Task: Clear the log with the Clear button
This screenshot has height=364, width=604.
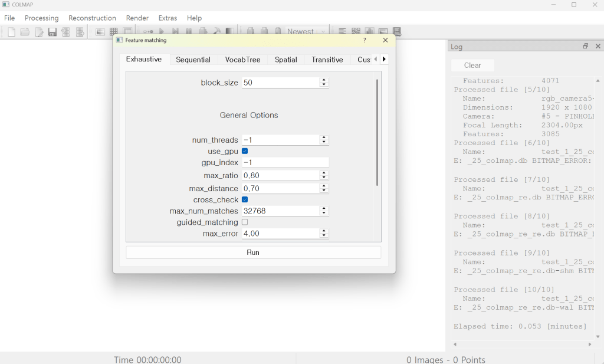Action: (x=472, y=65)
